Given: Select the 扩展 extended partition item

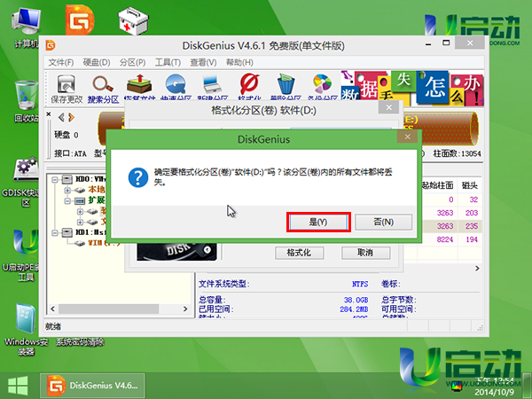Looking at the screenshot, I should click(97, 200).
